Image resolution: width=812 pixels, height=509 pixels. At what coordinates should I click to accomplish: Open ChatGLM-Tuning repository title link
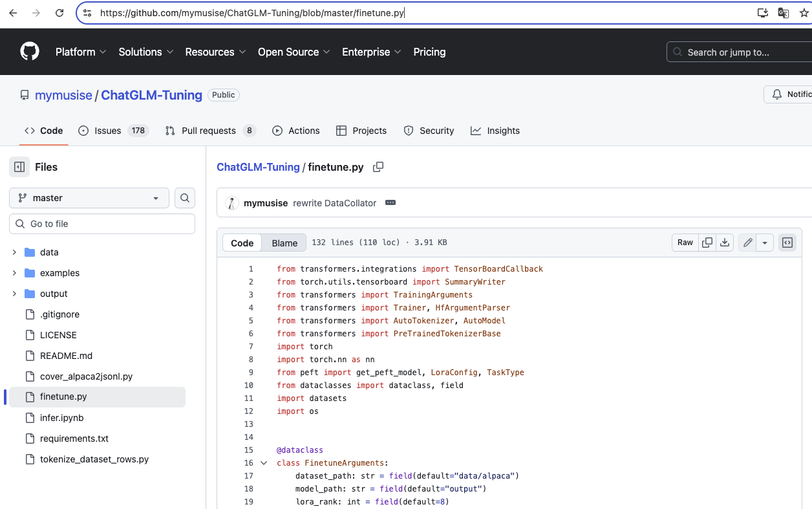coord(151,95)
